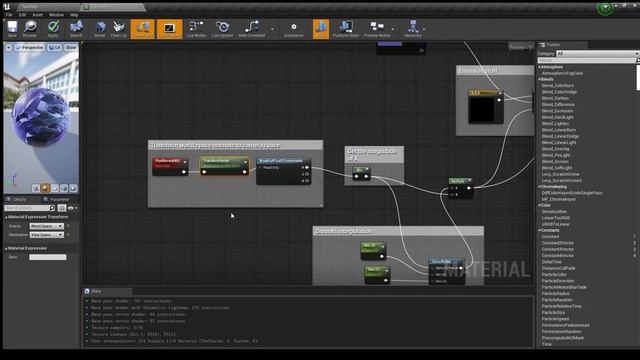The height and width of the screenshot is (360, 640).
Task: Open the Destination View Space dropdown
Action: pyautogui.click(x=47, y=235)
